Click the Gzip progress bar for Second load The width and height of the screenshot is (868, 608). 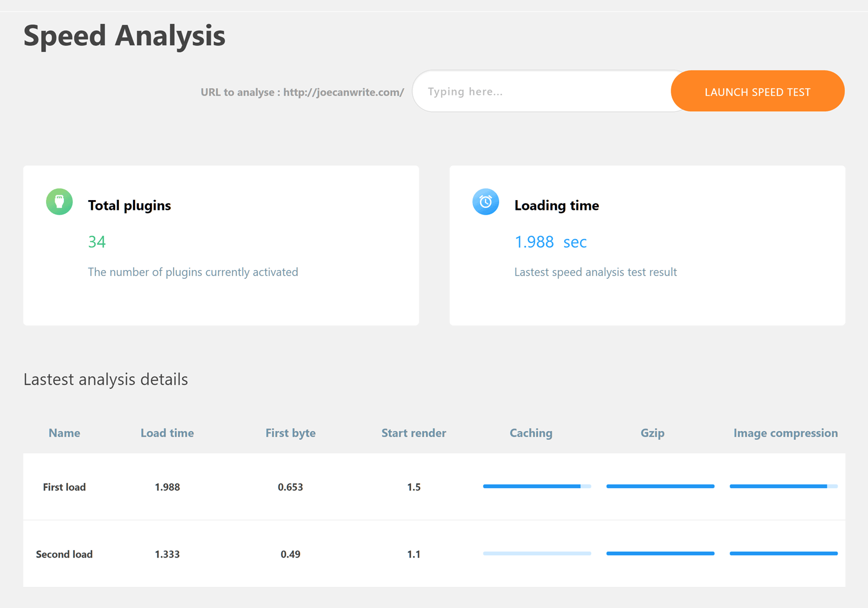(660, 553)
